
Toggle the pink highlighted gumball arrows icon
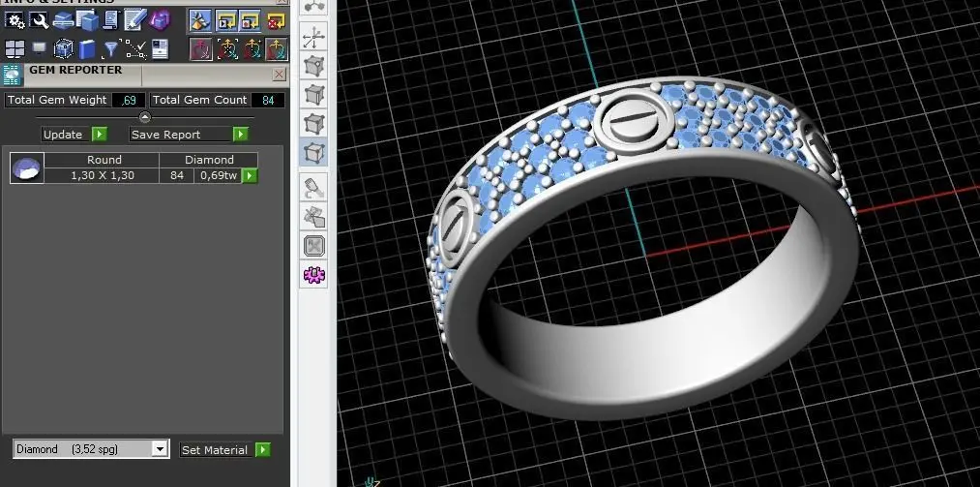coord(202,48)
